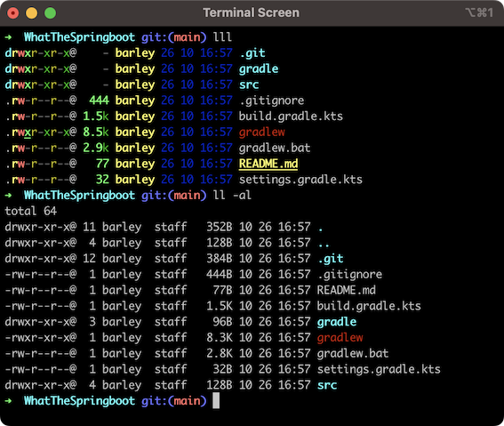
Task: Click the cyan 'src' directory in the colored listing
Action: coord(249,84)
